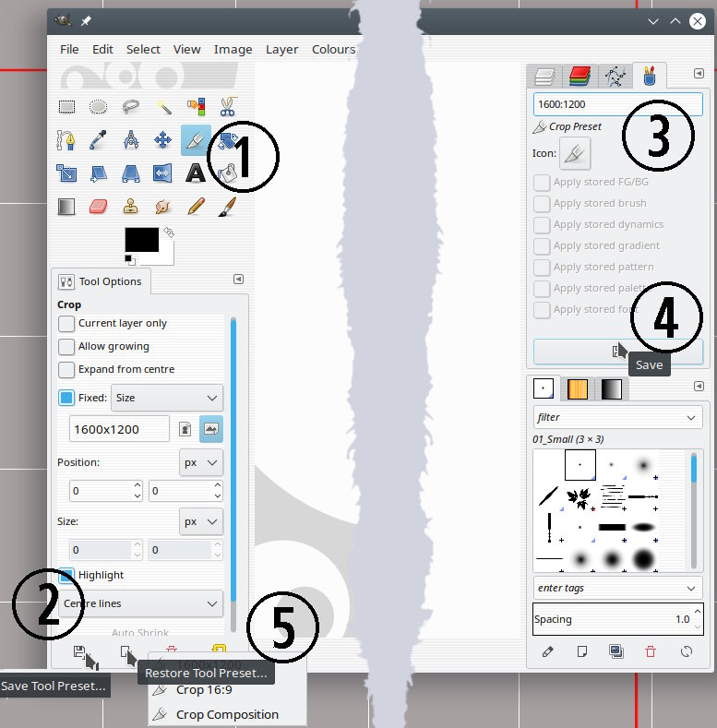717x728 pixels.
Task: Select the Eraser tool
Action: click(x=99, y=207)
